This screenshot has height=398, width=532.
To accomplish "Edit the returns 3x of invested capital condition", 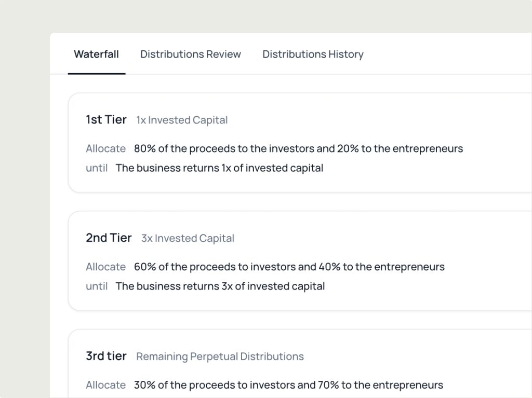I will [x=220, y=286].
